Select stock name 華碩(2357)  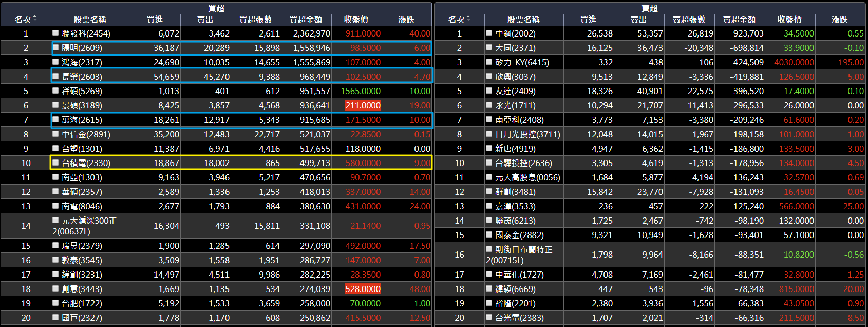pyautogui.click(x=82, y=192)
